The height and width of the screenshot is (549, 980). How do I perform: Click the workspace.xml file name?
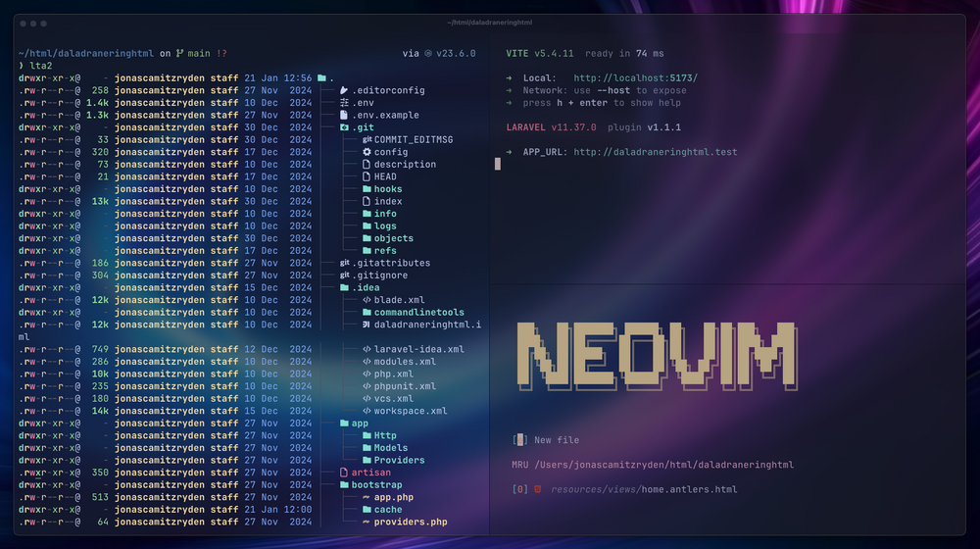pos(411,411)
